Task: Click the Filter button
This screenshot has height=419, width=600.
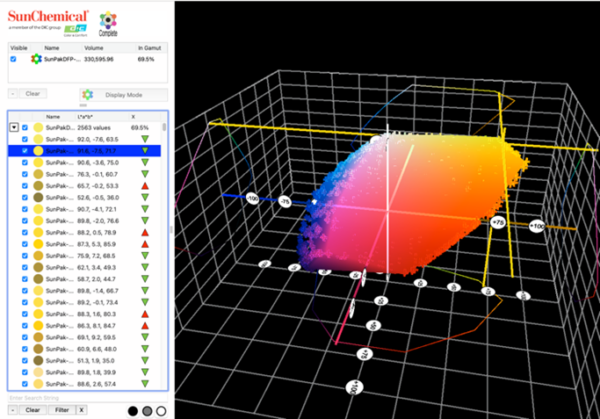Action: (x=60, y=410)
